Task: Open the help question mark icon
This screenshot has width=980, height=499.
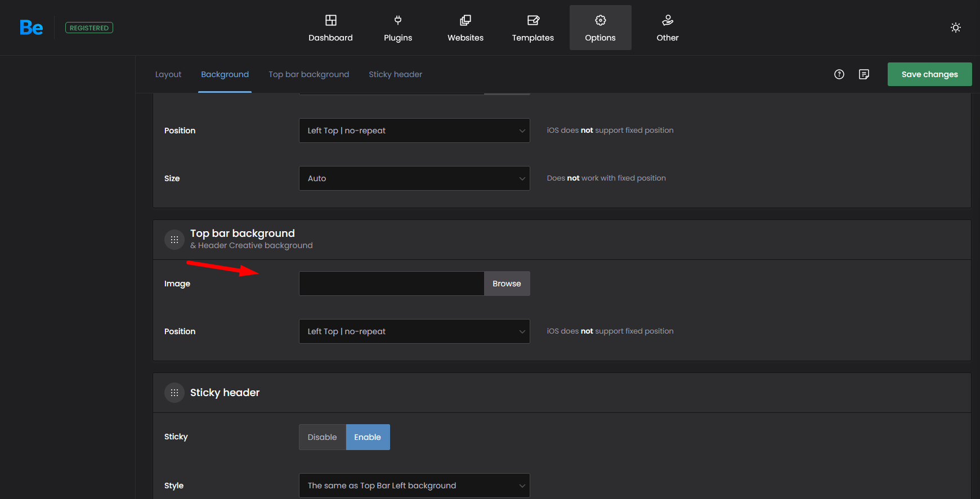Action: click(x=839, y=74)
